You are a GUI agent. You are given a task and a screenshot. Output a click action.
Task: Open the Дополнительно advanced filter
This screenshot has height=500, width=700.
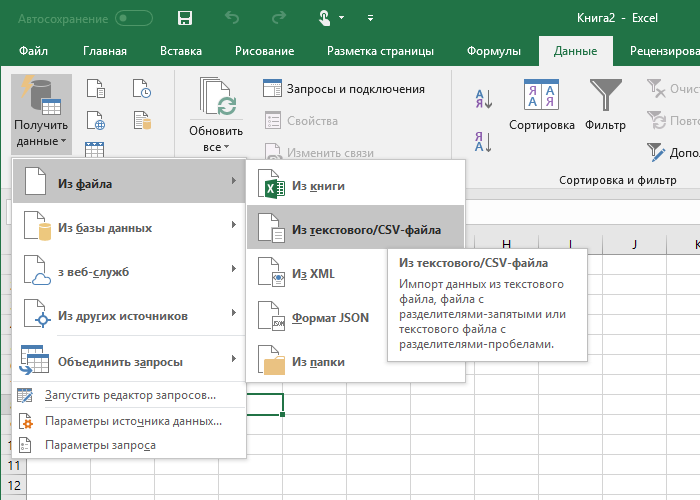(x=672, y=153)
